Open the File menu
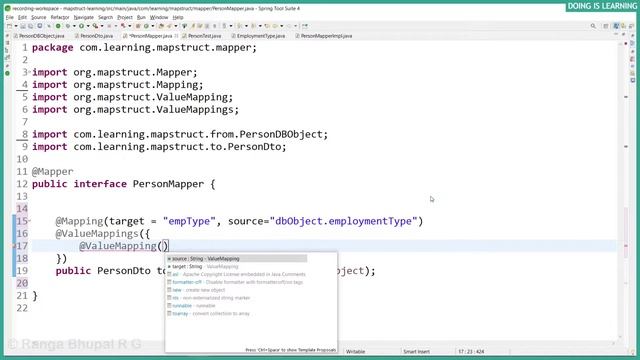 [10, 17]
